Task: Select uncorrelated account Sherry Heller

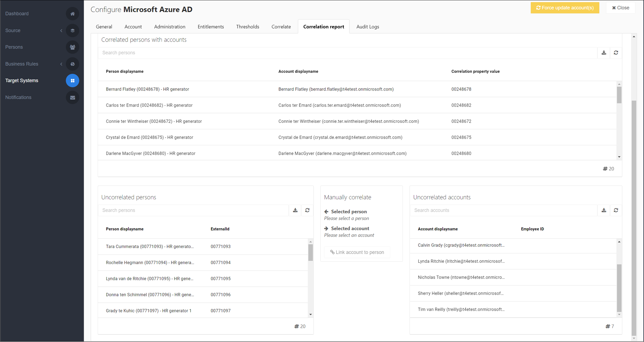Action: click(513, 294)
